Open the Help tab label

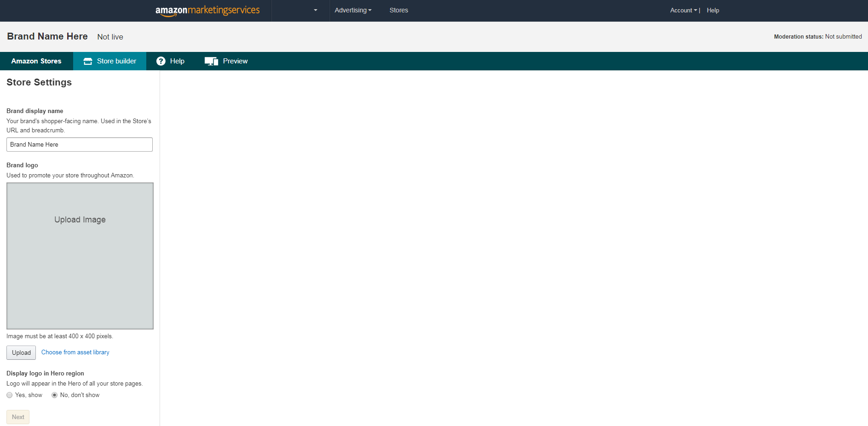(177, 61)
